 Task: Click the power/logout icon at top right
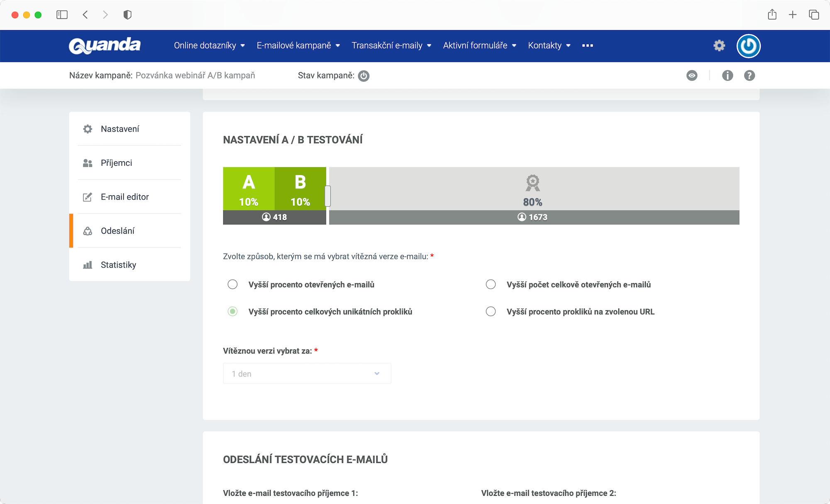(748, 46)
